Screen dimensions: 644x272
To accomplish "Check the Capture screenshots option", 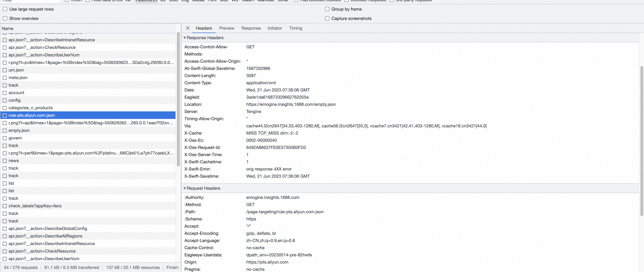I will pos(327,19).
